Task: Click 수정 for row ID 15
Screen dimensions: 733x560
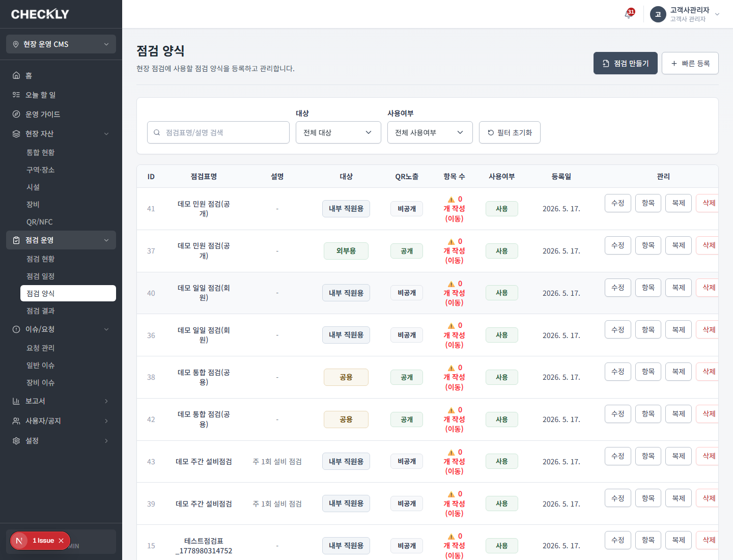Action: pyautogui.click(x=618, y=540)
